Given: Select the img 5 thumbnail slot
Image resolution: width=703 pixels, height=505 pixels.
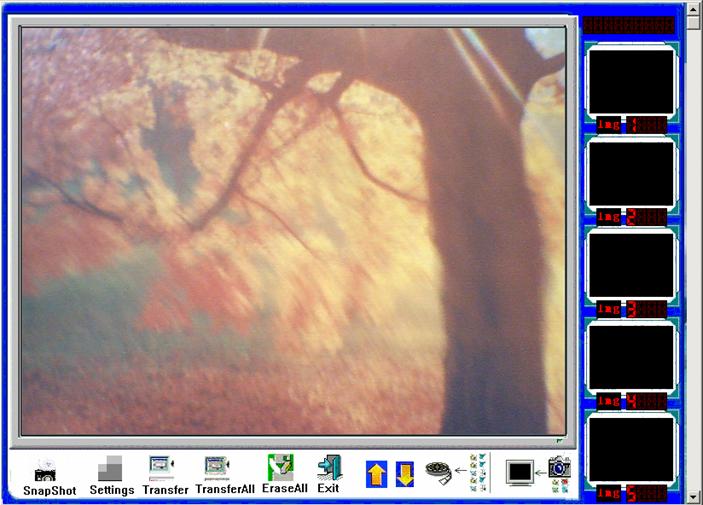Looking at the screenshot, I should [x=631, y=450].
